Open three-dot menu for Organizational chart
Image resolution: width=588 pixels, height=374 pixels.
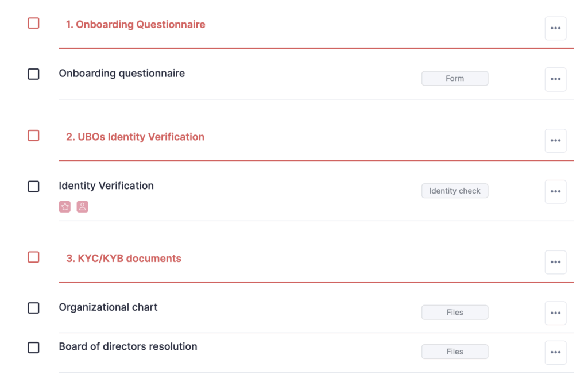click(x=555, y=313)
